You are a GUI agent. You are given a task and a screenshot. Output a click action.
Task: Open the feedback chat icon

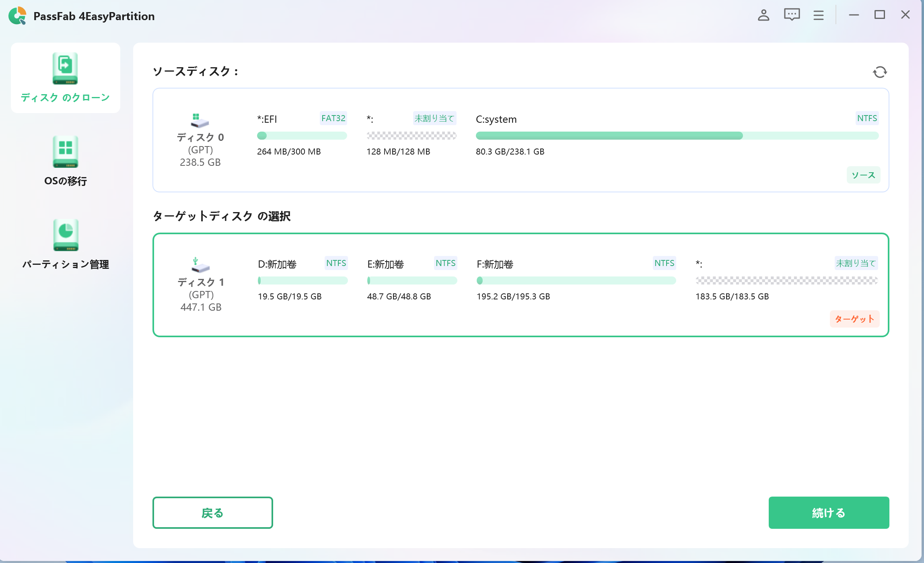click(x=791, y=15)
